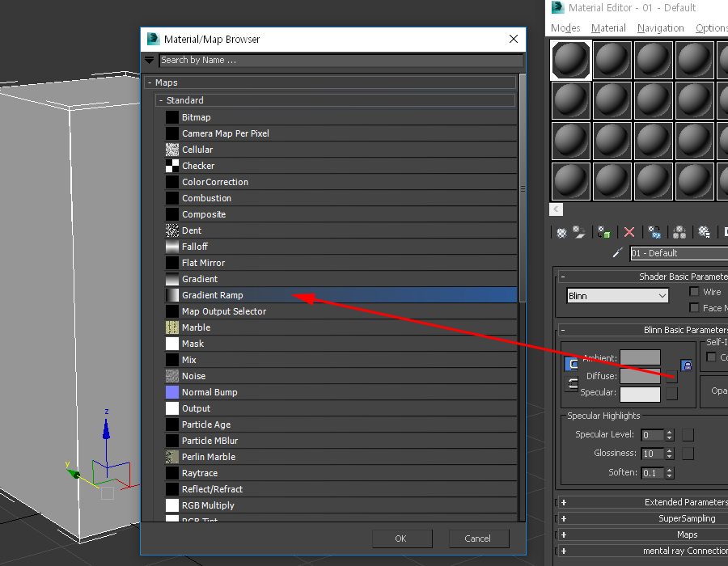Click Get Material icon in Material Editor

[561, 232]
